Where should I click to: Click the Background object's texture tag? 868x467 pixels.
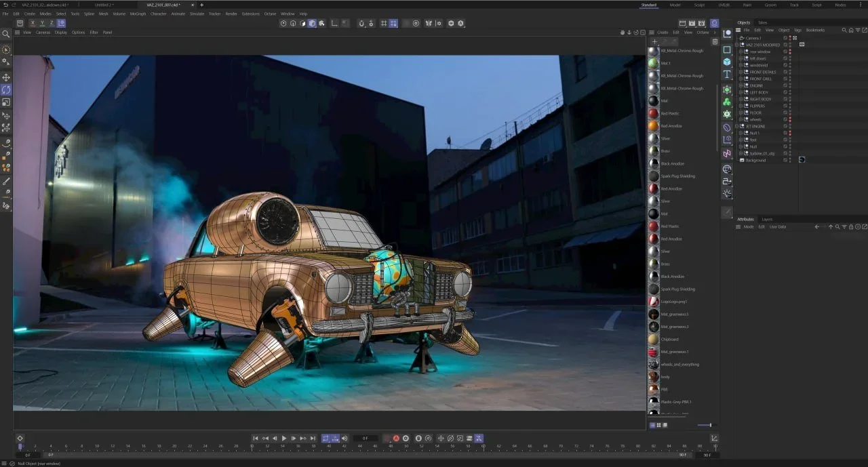point(802,160)
